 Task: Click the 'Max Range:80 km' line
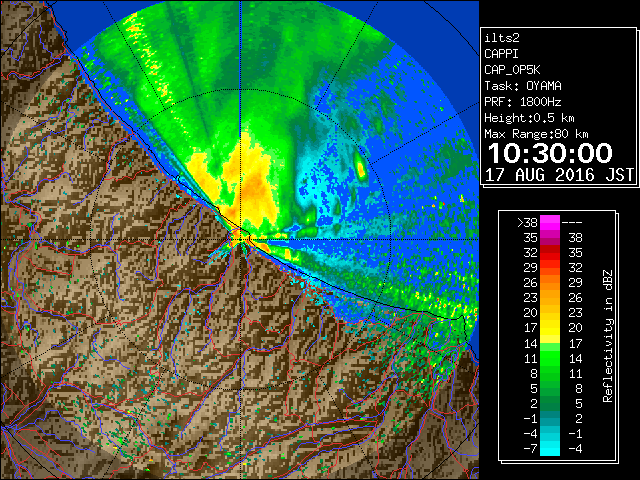tap(536, 134)
